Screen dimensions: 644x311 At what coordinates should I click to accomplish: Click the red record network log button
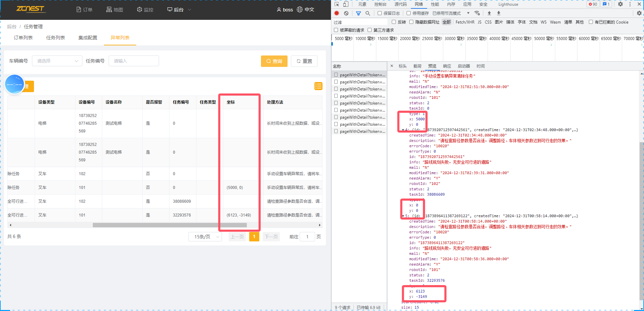(337, 13)
